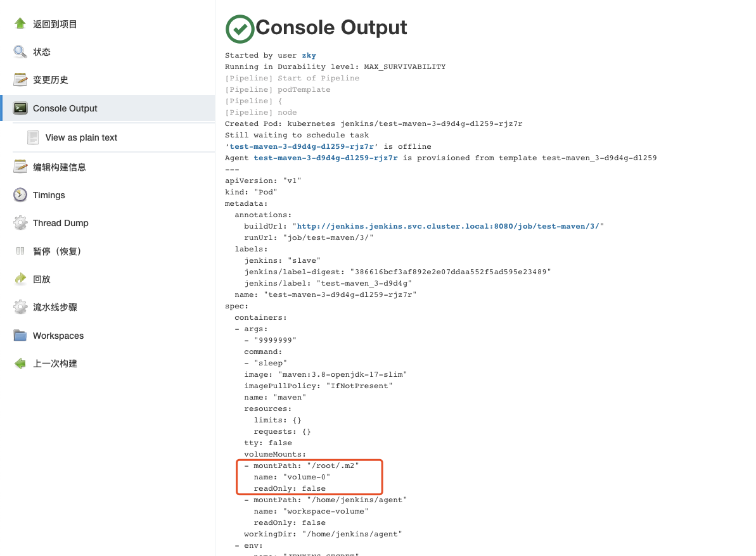
Task: Click the green replay arrow icon for 回放
Action: (x=20, y=279)
